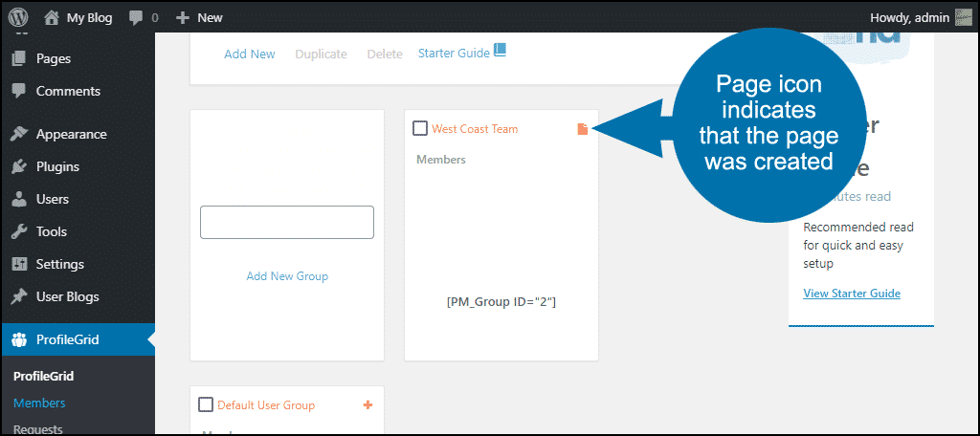Click the Pages sidebar icon
This screenshot has height=436, width=980.
click(19, 58)
